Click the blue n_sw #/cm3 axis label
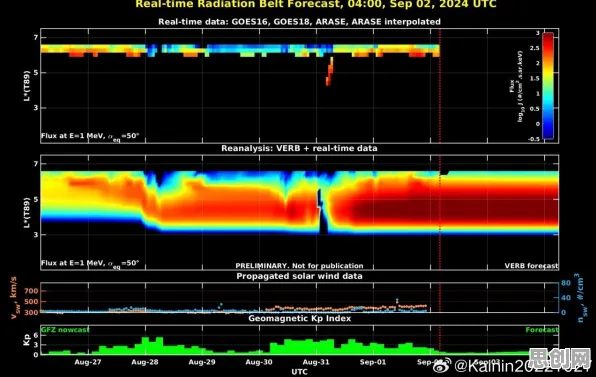596x377 pixels. pyautogui.click(x=579, y=298)
